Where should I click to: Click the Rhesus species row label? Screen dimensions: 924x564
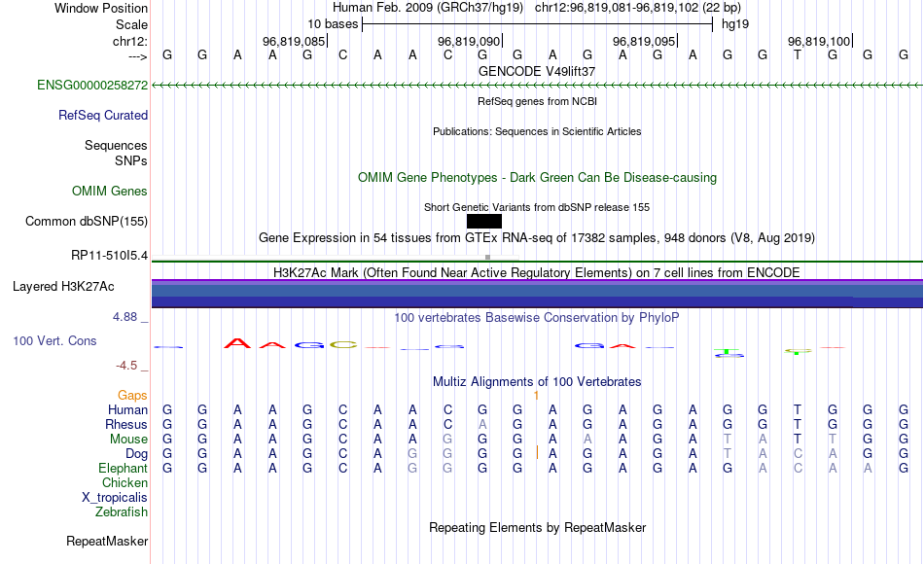click(x=126, y=425)
